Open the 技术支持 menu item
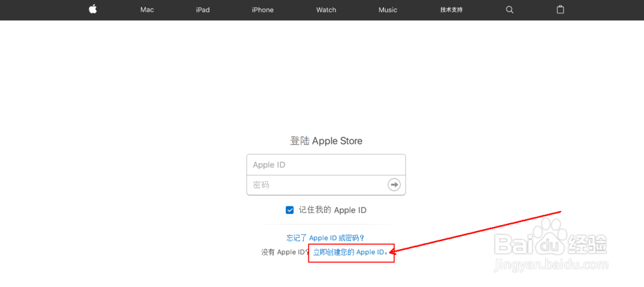The height and width of the screenshot is (287, 644). (451, 10)
